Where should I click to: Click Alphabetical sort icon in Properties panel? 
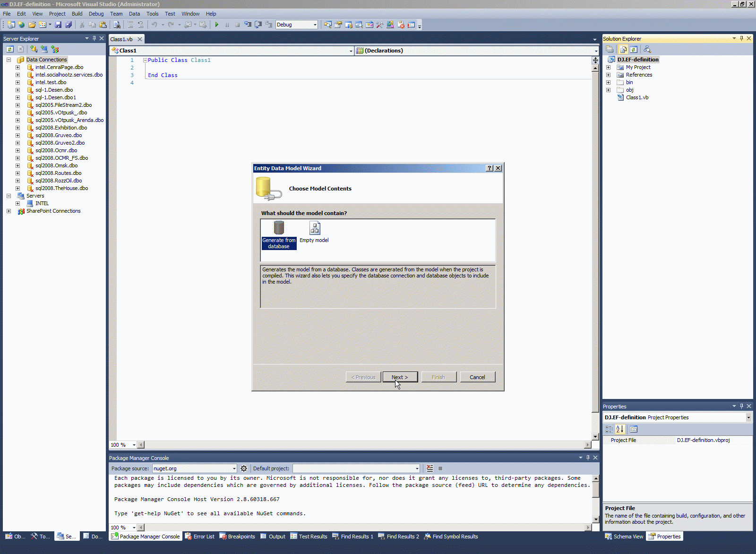620,429
